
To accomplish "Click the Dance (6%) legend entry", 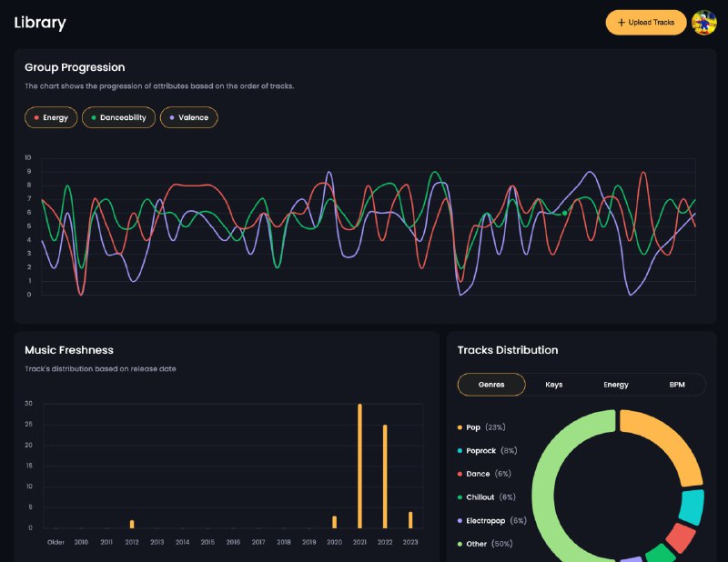I will (x=484, y=474).
